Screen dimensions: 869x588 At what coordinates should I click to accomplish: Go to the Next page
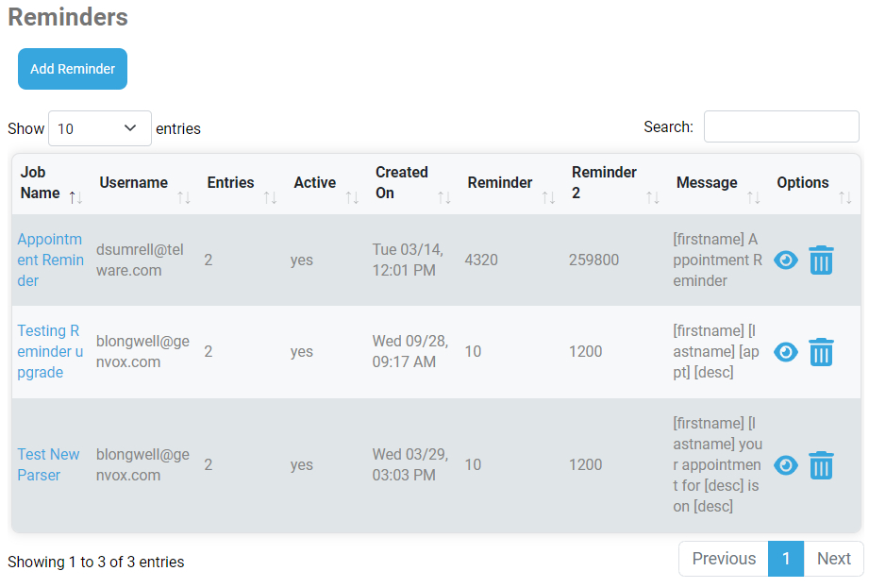(x=833, y=559)
